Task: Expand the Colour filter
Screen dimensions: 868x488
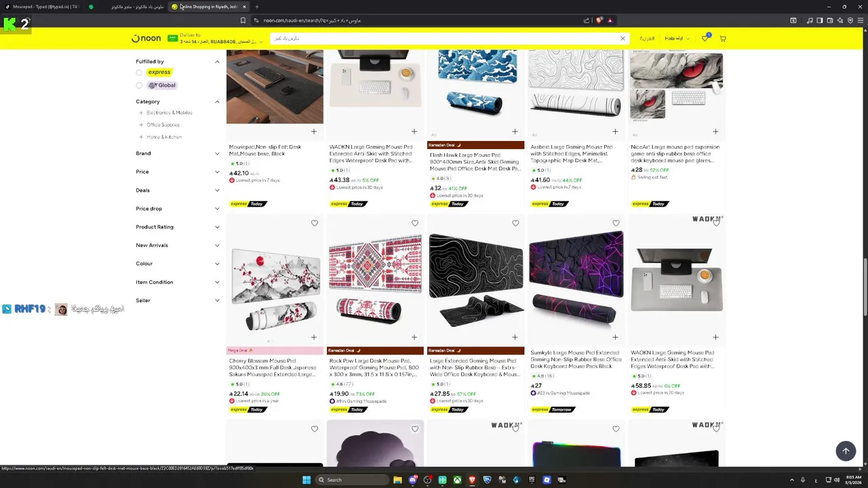Action: [x=178, y=264]
